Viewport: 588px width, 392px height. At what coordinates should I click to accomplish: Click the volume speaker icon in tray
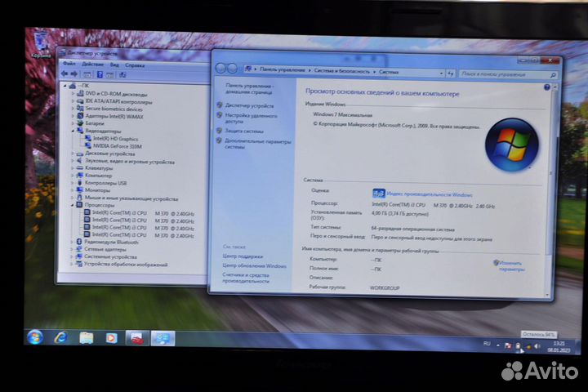click(537, 346)
